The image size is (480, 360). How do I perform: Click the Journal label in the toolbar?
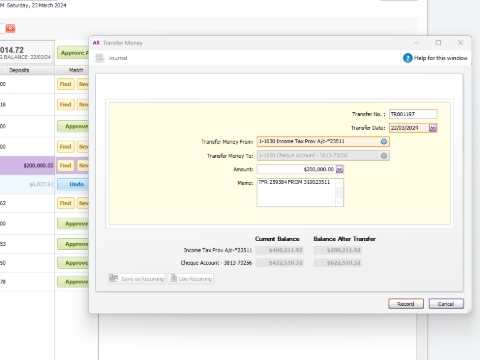(x=118, y=58)
